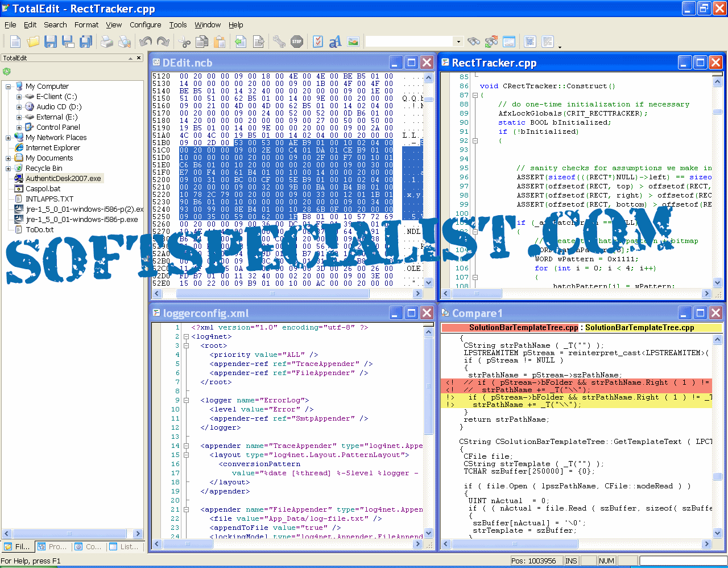Click the wrench tools icon
The image size is (728, 568).
[279, 42]
